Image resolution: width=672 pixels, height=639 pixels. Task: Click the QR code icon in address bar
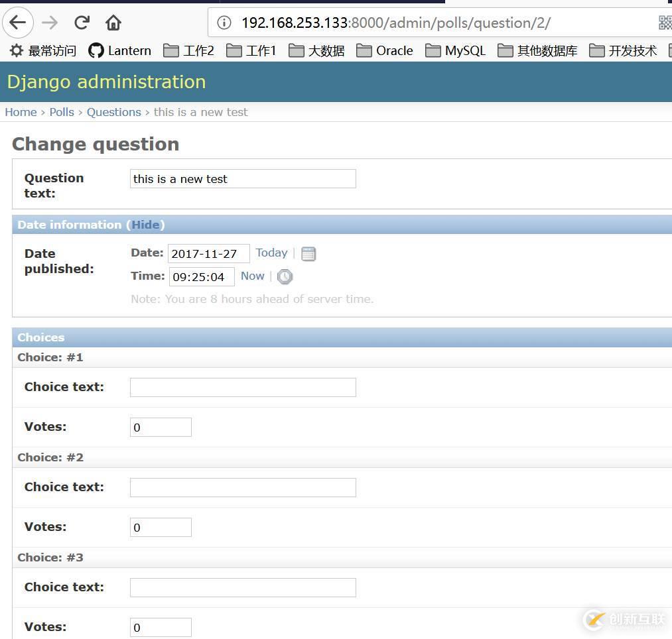click(665, 23)
